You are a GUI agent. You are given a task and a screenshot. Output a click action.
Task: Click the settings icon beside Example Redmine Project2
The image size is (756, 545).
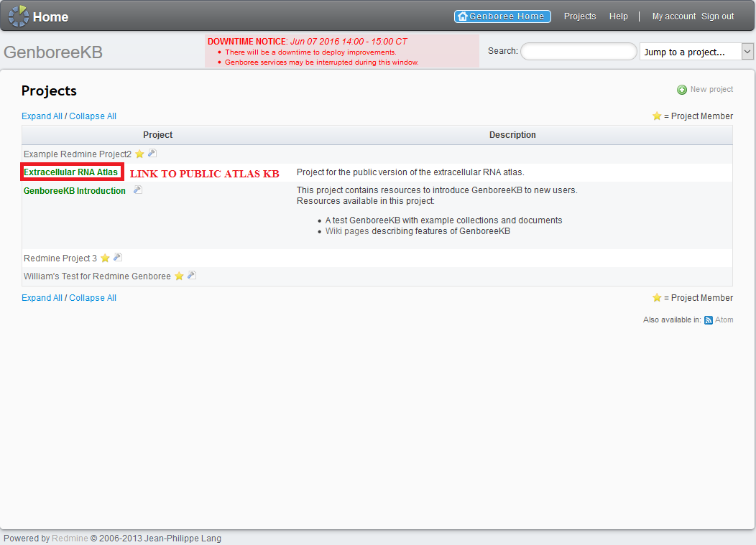pos(152,154)
